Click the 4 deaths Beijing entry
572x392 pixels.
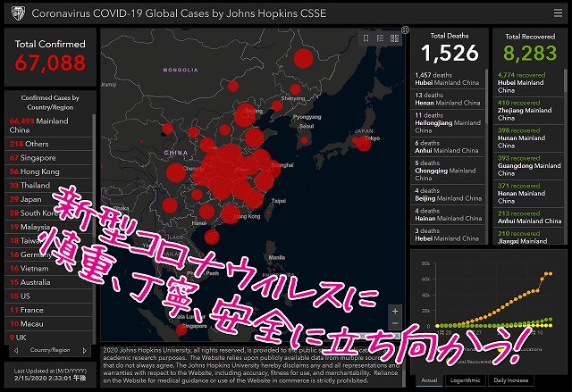[448, 195]
